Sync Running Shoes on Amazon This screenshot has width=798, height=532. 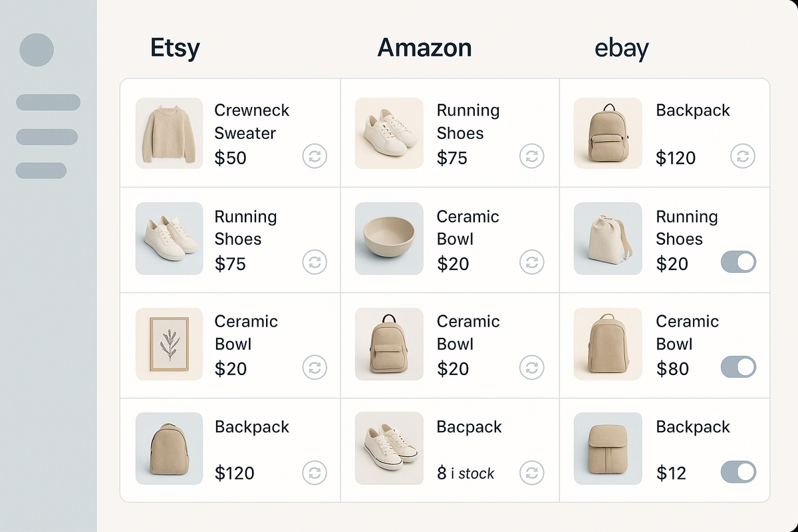point(531,156)
